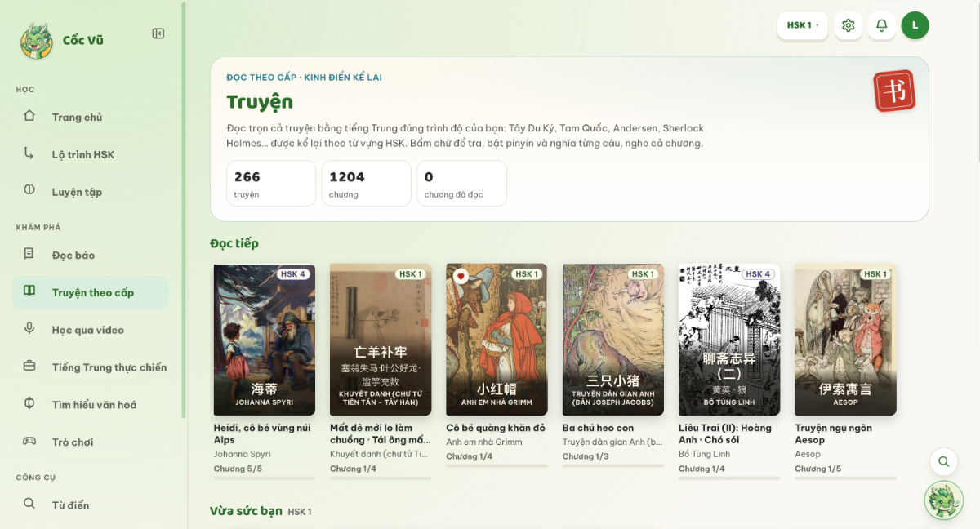Image resolution: width=980 pixels, height=529 pixels.
Task: Click title Heidi, cô bé vùng núi Alps
Action: tap(262, 433)
